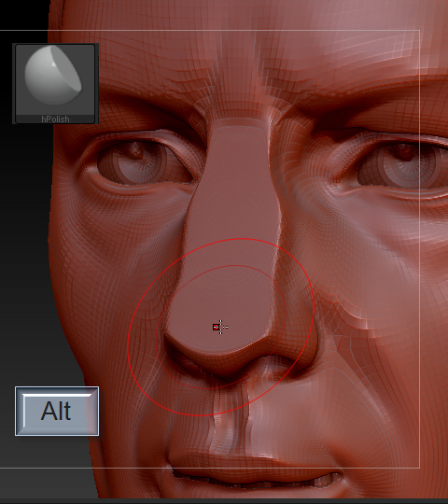This screenshot has width=448, height=504.
Task: Click the left cheek wireframe area
Action: pos(106,258)
